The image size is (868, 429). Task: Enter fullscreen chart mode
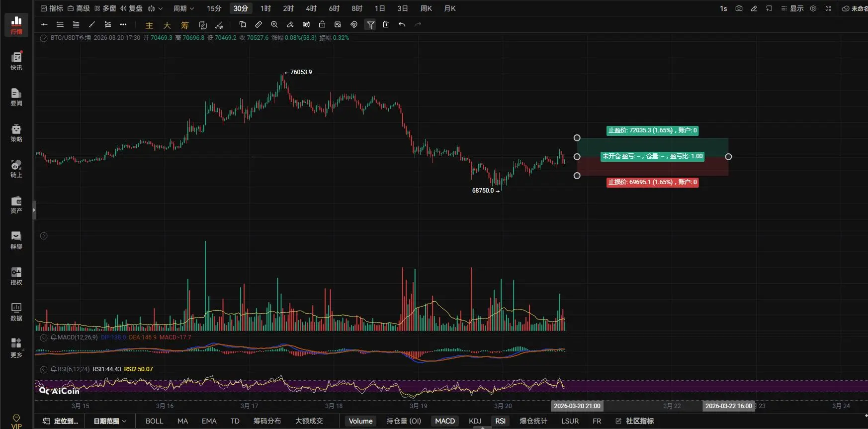[x=828, y=8]
